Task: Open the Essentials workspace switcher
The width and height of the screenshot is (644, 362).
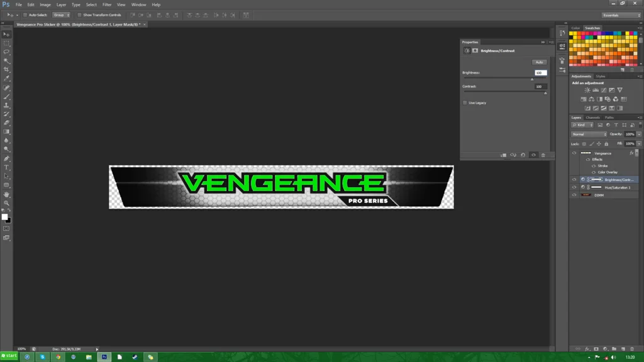Action: point(621,15)
